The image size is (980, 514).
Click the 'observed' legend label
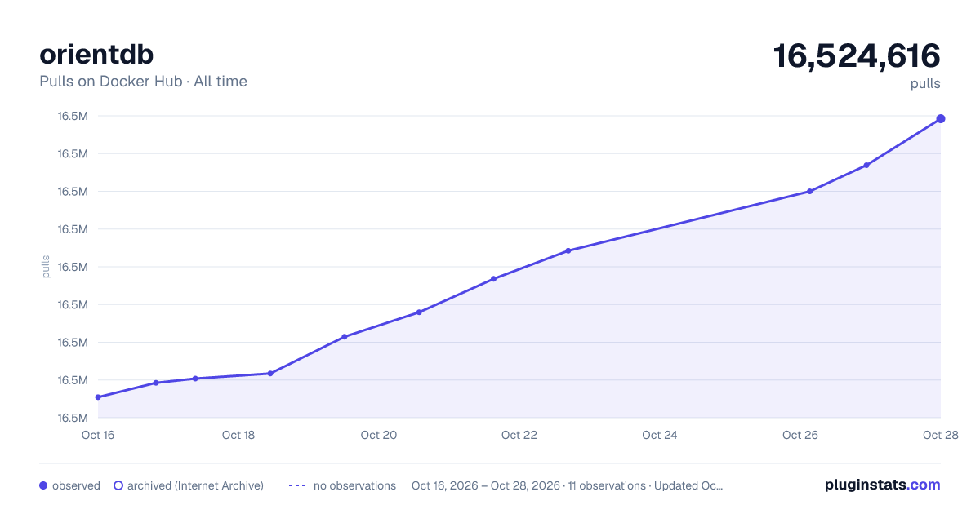point(76,485)
